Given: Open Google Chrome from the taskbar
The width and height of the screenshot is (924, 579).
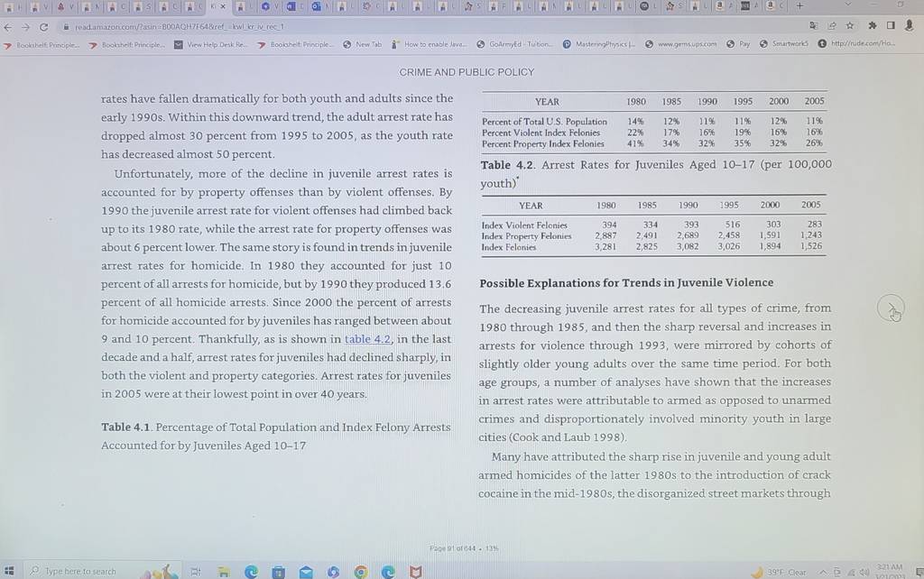Looking at the screenshot, I should point(361,572).
